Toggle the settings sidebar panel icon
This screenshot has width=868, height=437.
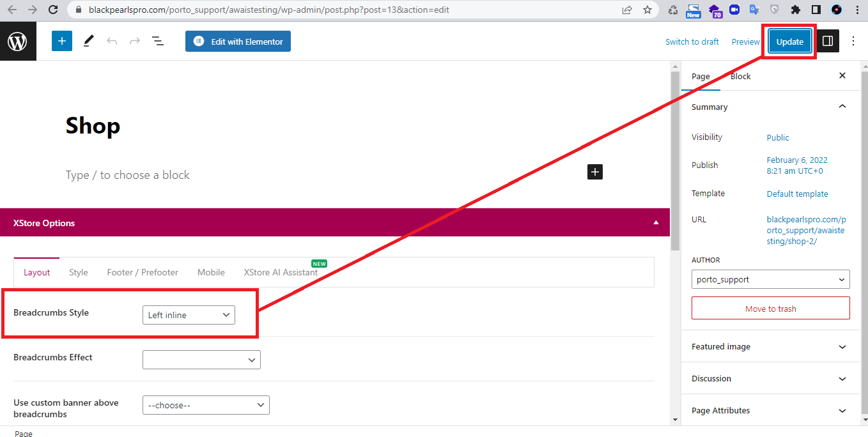(828, 42)
